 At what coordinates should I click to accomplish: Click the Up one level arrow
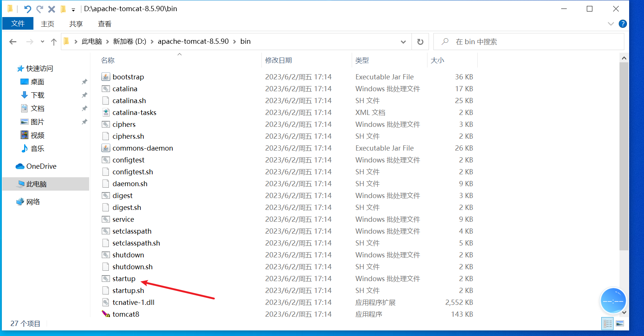pyautogui.click(x=54, y=42)
